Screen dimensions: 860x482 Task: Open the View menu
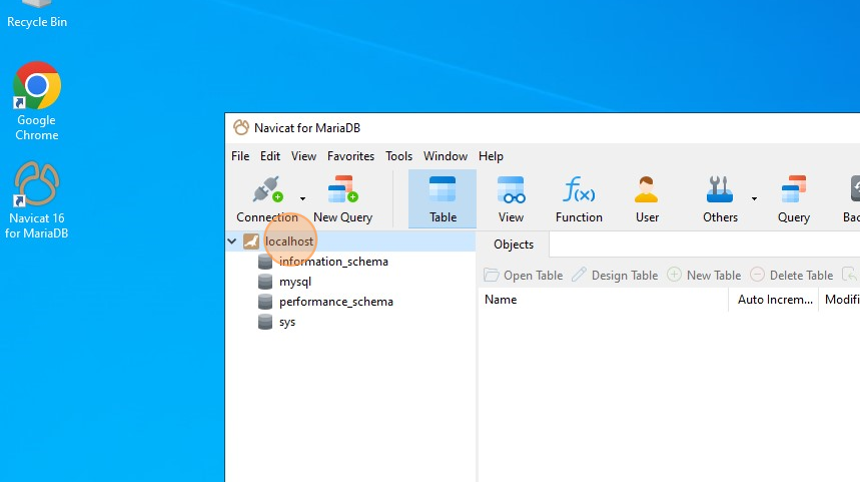click(303, 156)
